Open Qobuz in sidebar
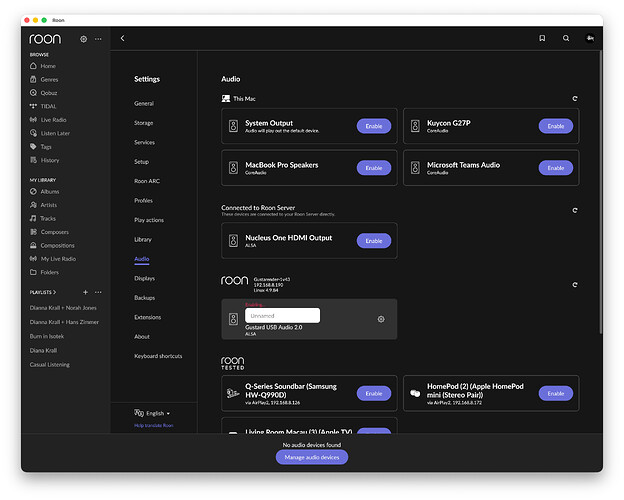 [43, 93]
